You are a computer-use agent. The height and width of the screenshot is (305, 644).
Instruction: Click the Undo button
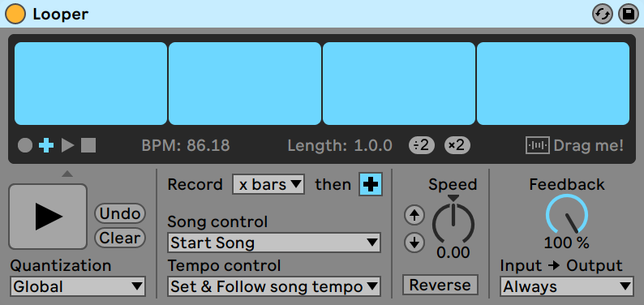point(120,213)
